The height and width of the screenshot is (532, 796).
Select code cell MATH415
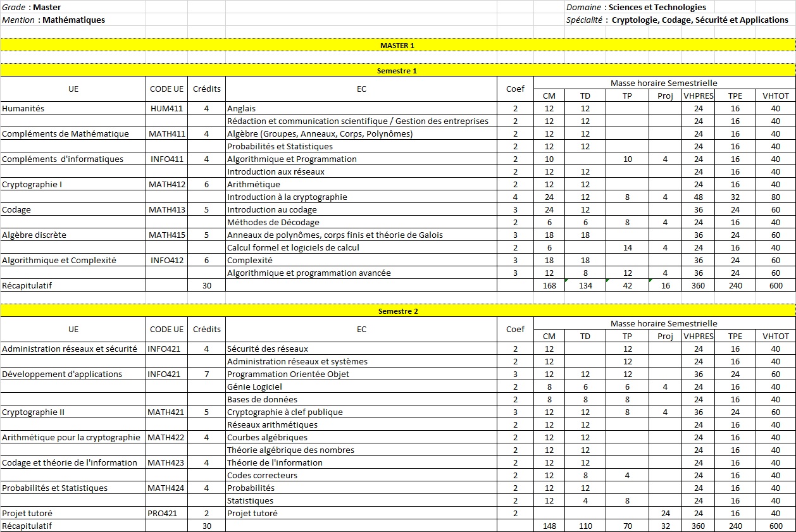click(x=166, y=235)
